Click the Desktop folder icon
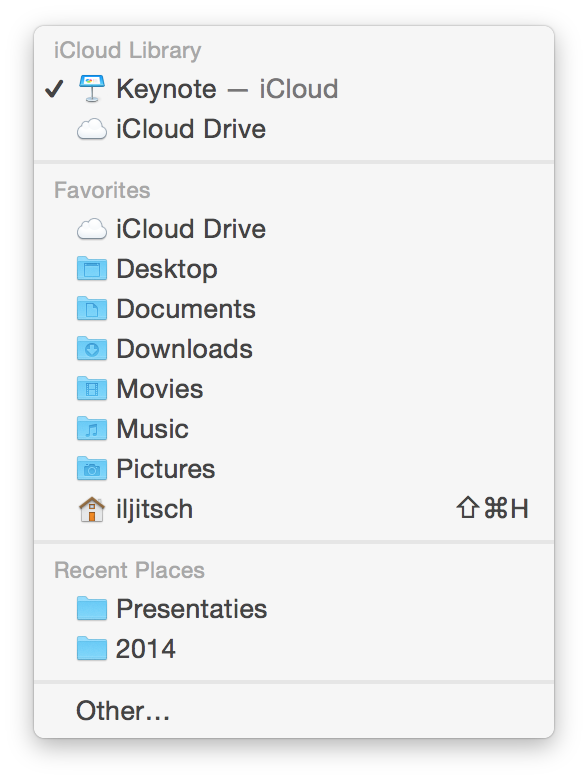This screenshot has width=588, height=780. tap(92, 269)
